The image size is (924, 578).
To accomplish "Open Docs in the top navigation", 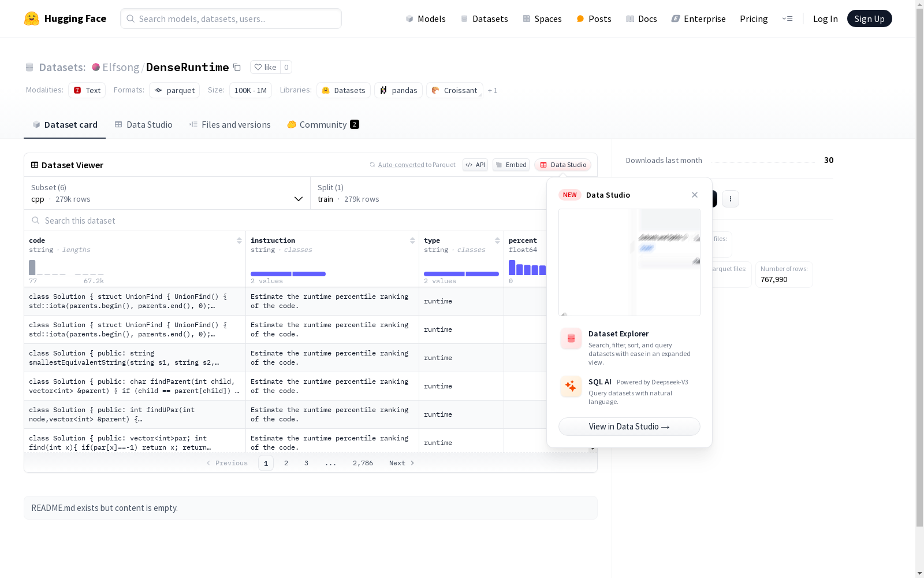I will pyautogui.click(x=642, y=18).
